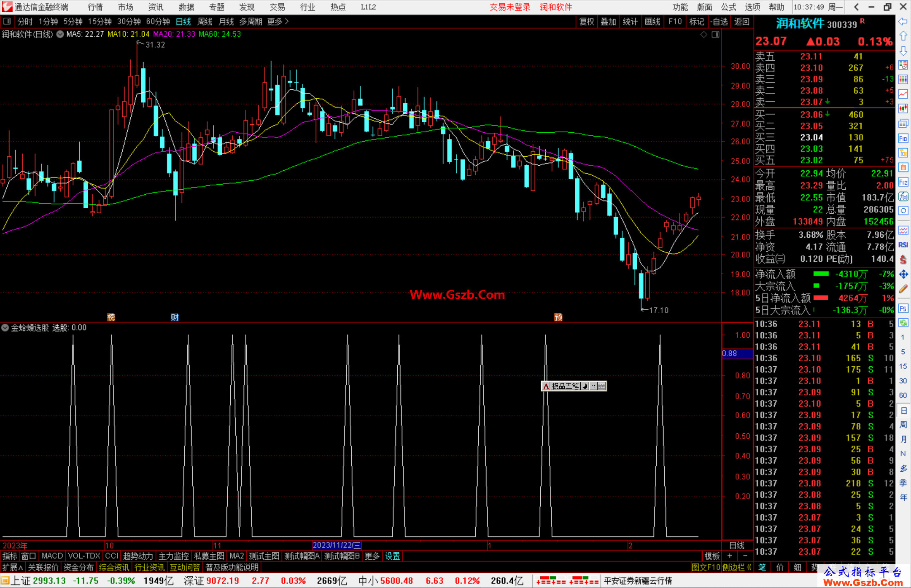This screenshot has height=588, width=911.
Task: Click the circle icon in right sidebar
Action: pos(903,211)
